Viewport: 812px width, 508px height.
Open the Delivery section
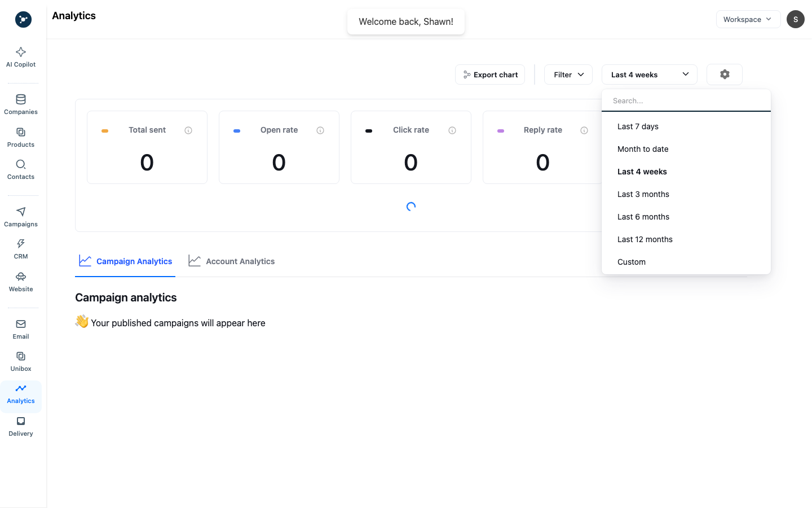coord(21,427)
